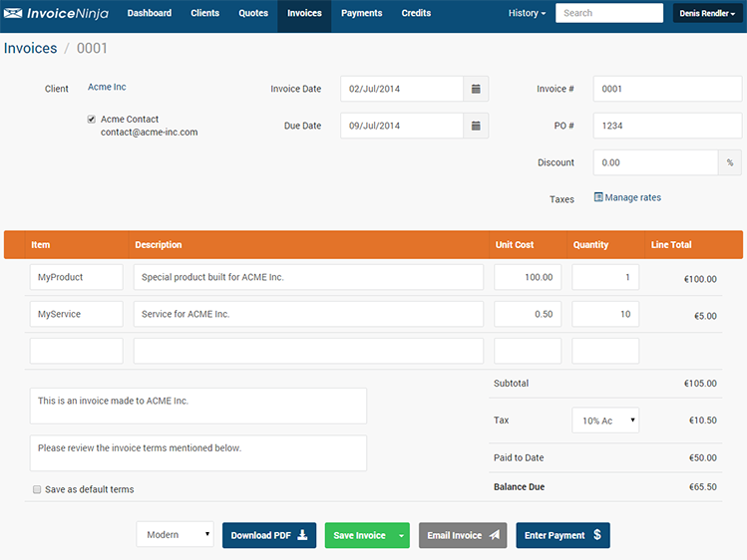Viewport: 747px width, 560px height.
Task: Click the InvoiceNinja logo
Action: (56, 14)
